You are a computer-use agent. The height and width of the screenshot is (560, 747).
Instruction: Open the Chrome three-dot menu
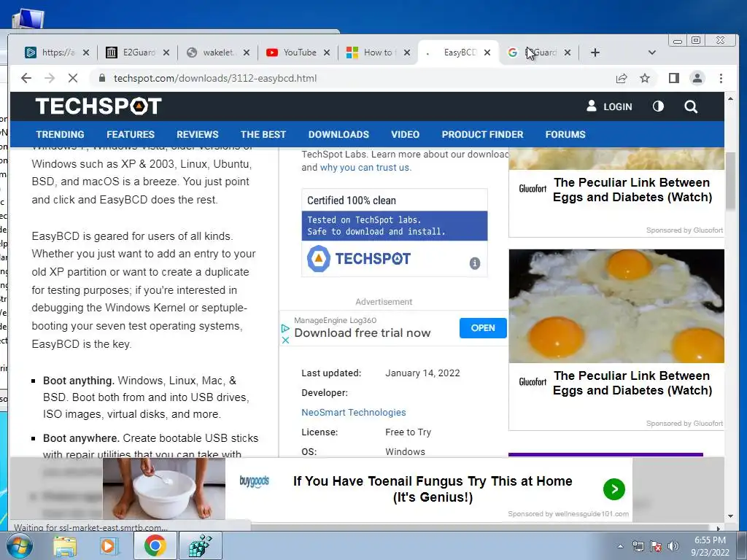[721, 78]
